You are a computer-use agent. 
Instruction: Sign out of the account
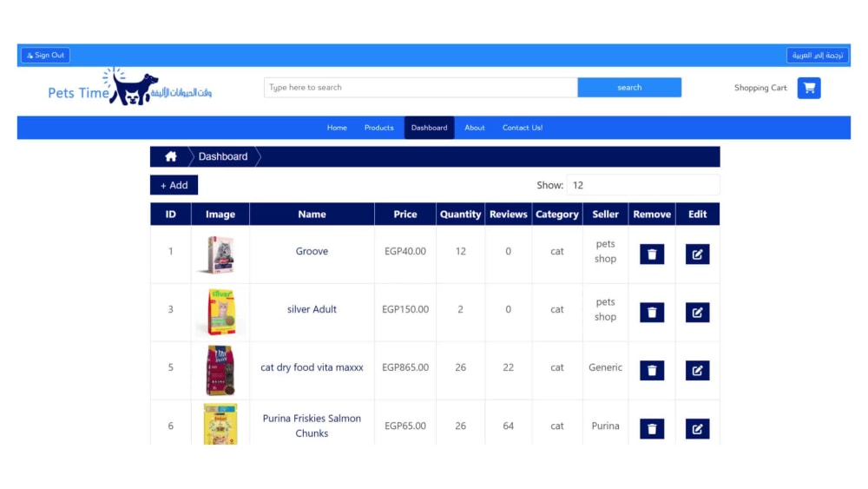[x=45, y=56]
